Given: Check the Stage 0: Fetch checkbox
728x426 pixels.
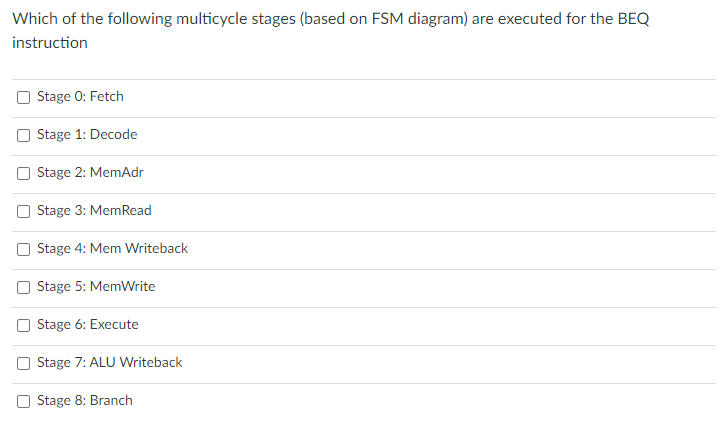Looking at the screenshot, I should pyautogui.click(x=23, y=97).
